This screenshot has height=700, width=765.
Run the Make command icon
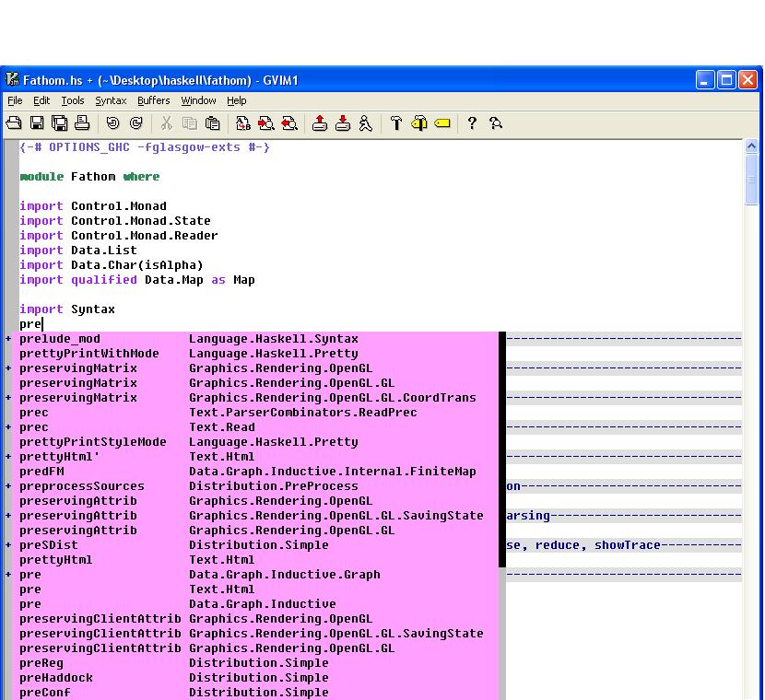[x=398, y=122]
